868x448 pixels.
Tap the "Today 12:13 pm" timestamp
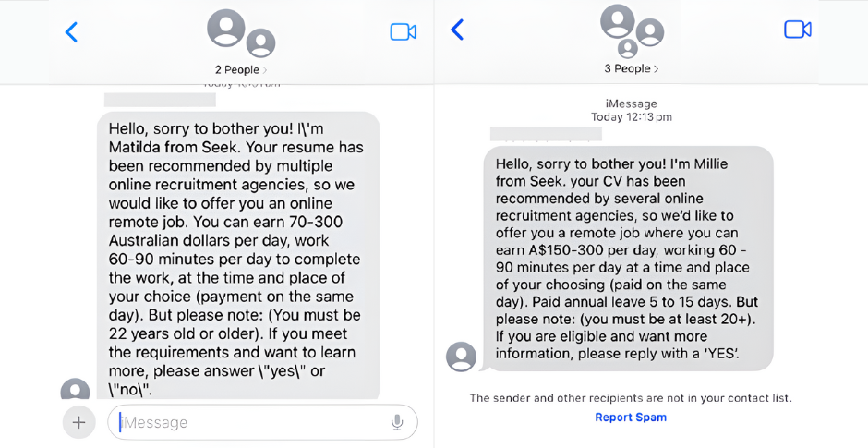tap(632, 117)
